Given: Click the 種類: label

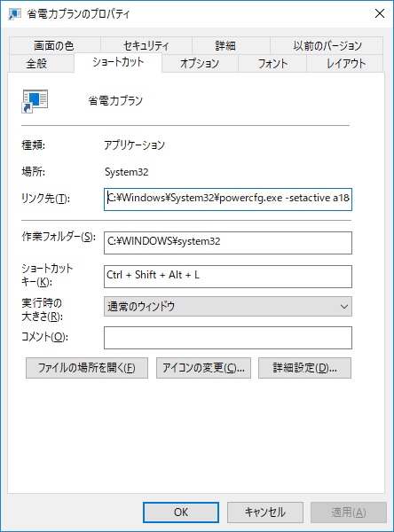Looking at the screenshot, I should [34, 145].
